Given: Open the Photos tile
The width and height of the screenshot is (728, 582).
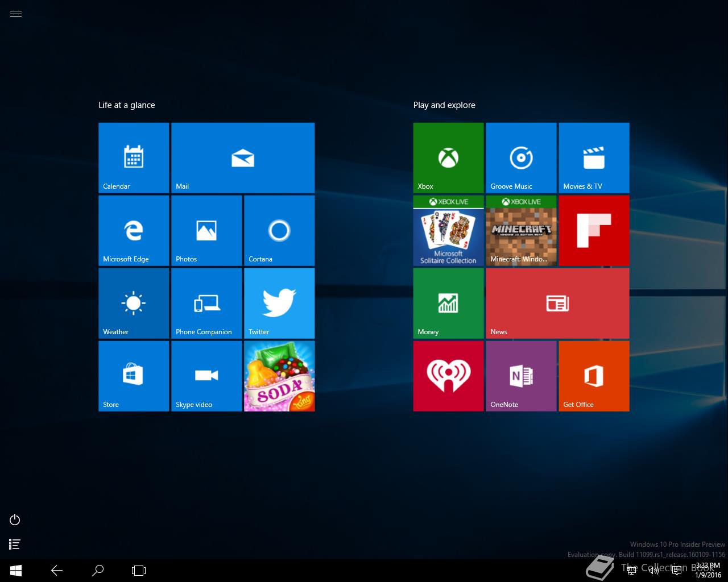Looking at the screenshot, I should pyautogui.click(x=206, y=231).
